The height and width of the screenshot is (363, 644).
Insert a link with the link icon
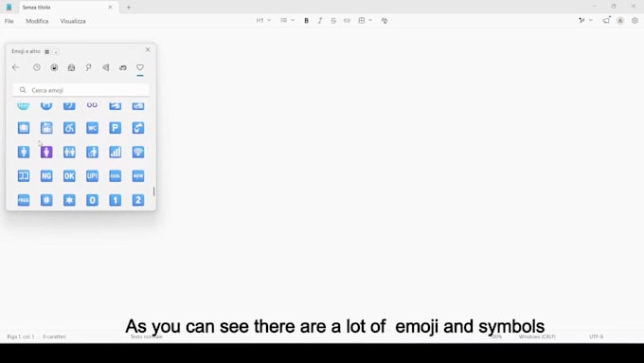[x=347, y=21]
